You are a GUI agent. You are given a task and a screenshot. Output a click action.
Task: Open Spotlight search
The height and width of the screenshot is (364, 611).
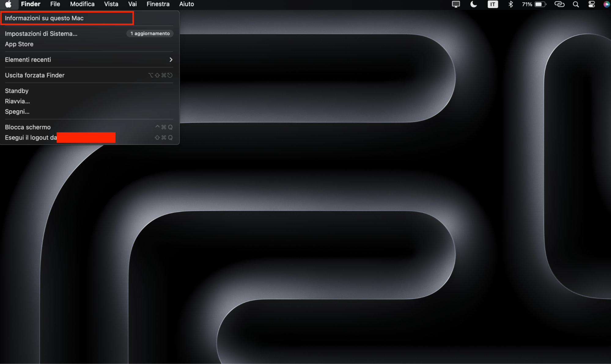(576, 4)
